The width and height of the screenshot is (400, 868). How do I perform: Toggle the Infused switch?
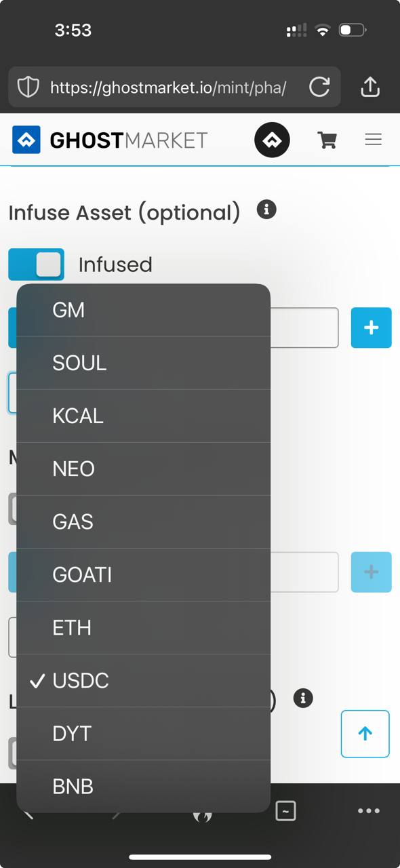point(37,264)
